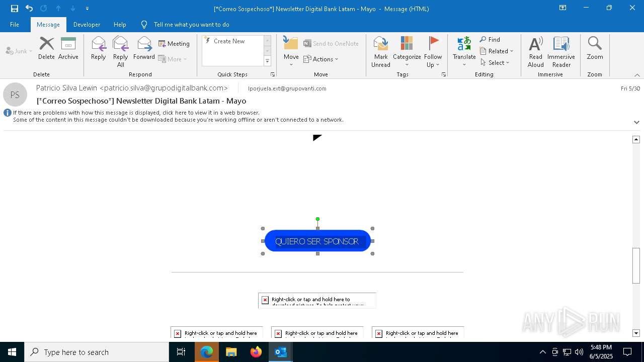Open the More respond options dropdown
The image size is (644, 362).
click(x=173, y=59)
